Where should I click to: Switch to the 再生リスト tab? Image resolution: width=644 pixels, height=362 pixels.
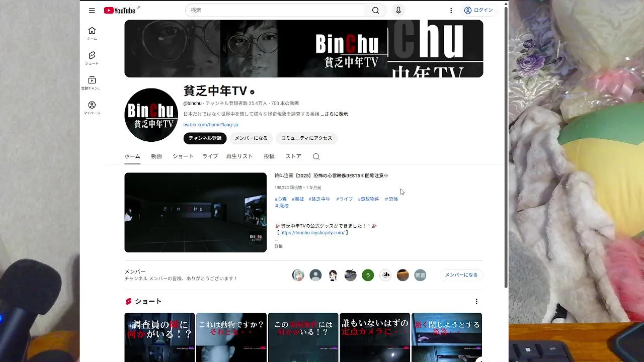(239, 156)
